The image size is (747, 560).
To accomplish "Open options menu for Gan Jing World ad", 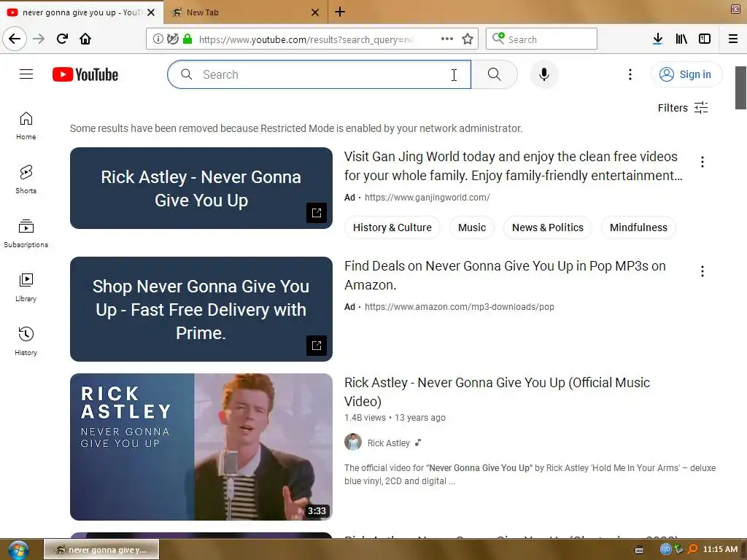I will point(703,162).
